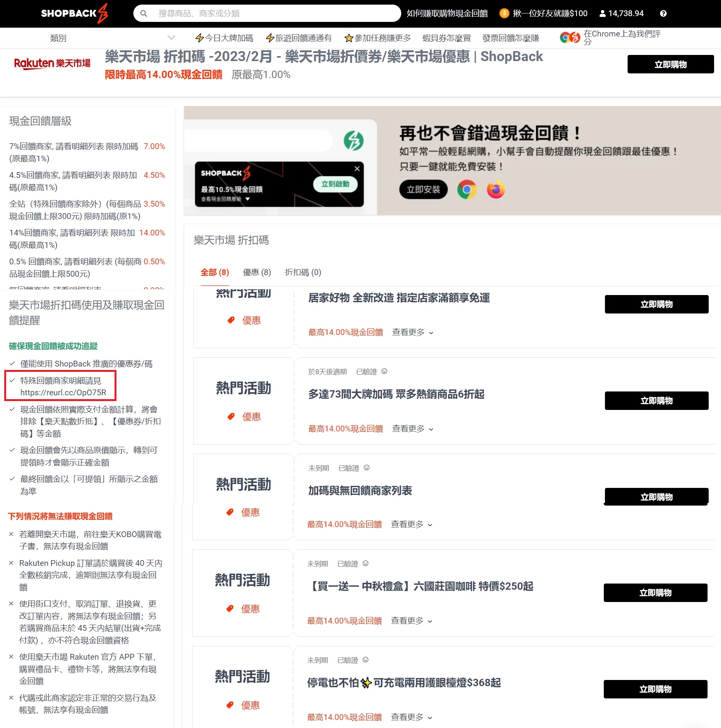Viewport: 721px width, 728px height.
Task: Click the Firefox browser icon in banner
Action: coord(496,189)
